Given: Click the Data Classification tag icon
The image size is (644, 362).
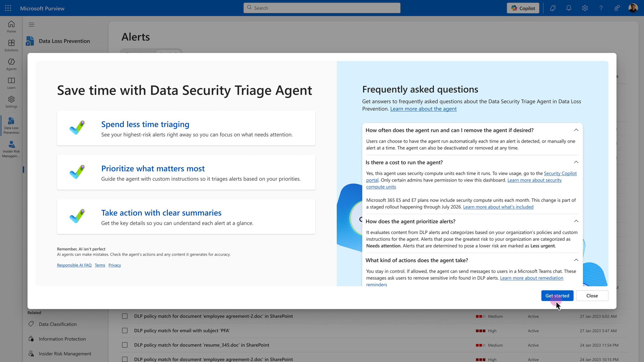Looking at the screenshot, I should tap(31, 324).
